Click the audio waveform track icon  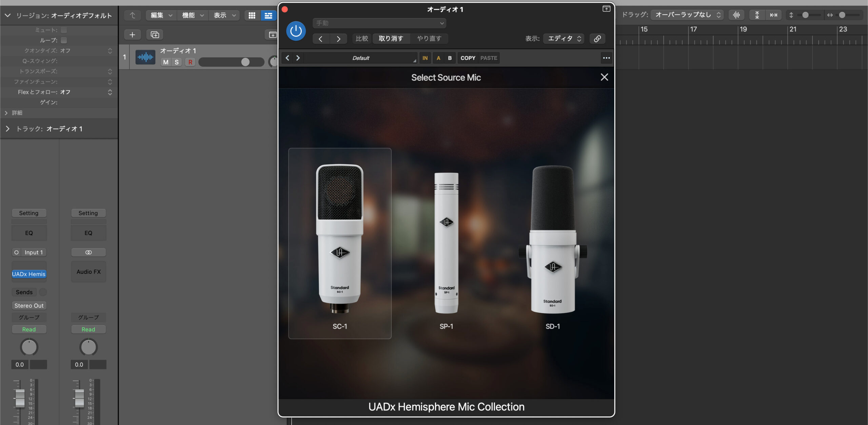145,57
